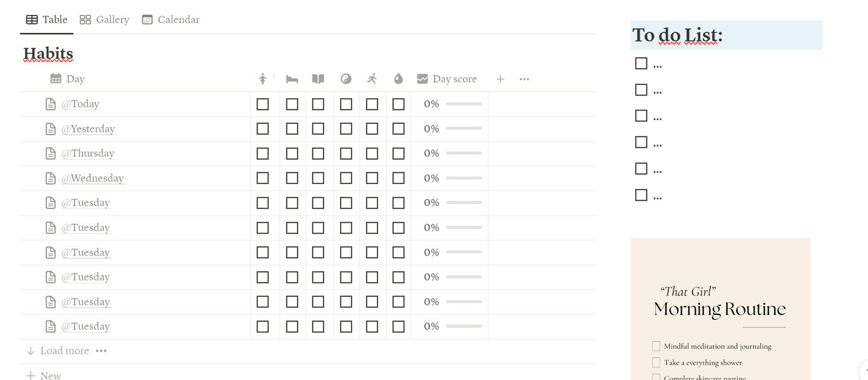Viewport: 868px width, 380px height.
Task: Add a new column with plus icon
Action: tap(501, 79)
